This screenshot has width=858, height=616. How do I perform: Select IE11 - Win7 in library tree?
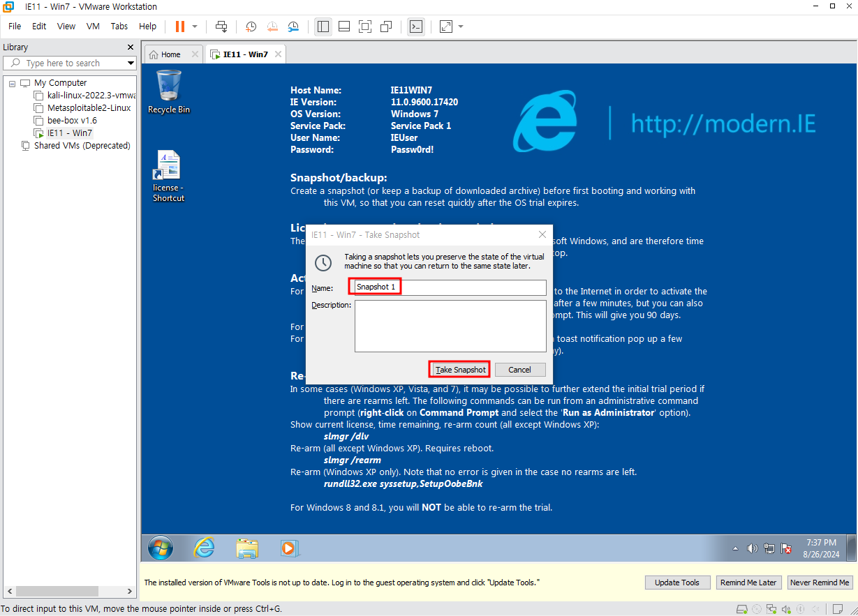pos(64,133)
